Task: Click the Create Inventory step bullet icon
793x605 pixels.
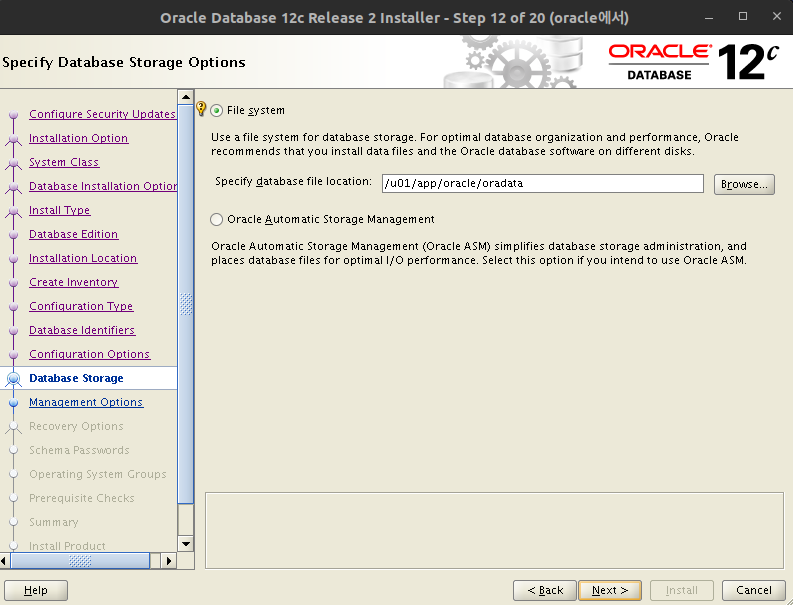Action: [x=14, y=283]
